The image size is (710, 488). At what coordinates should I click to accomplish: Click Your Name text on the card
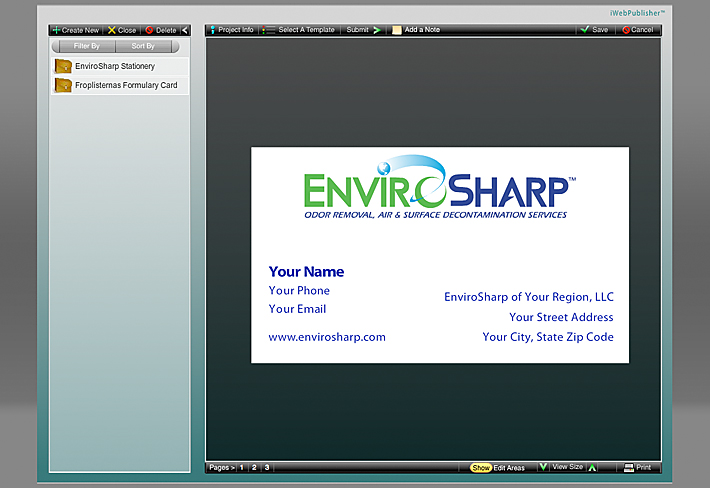click(x=306, y=272)
